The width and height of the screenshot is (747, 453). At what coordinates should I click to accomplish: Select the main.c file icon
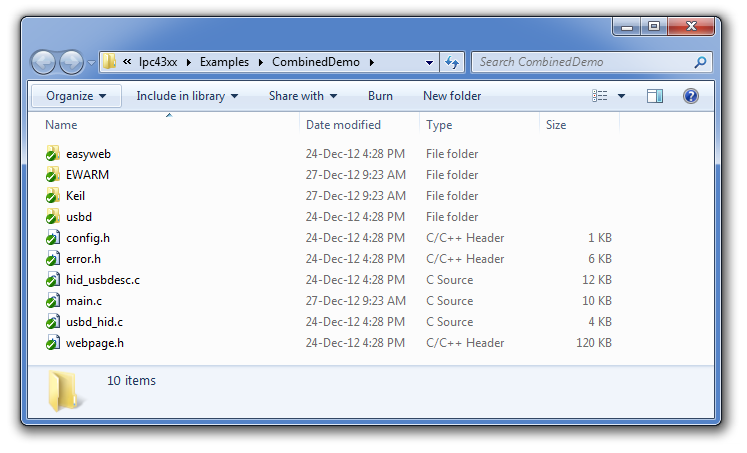pyautogui.click(x=53, y=301)
